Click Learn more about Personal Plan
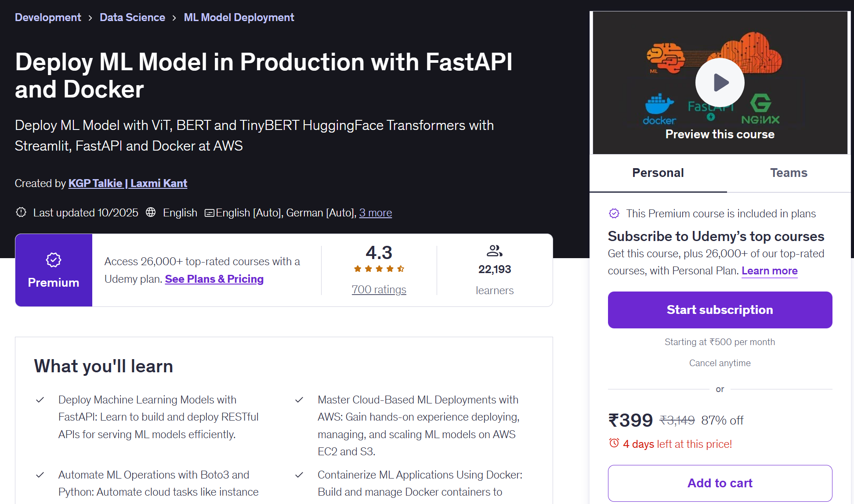The width and height of the screenshot is (854, 504). (769, 270)
